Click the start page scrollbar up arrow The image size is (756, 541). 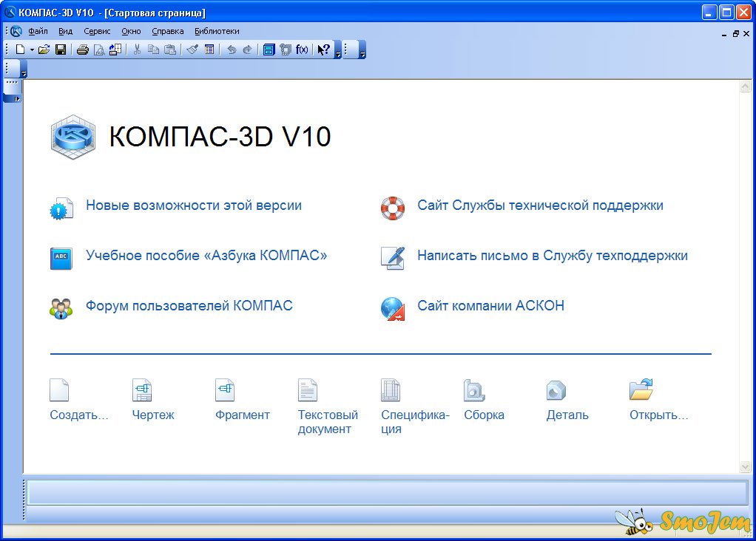pos(745,86)
